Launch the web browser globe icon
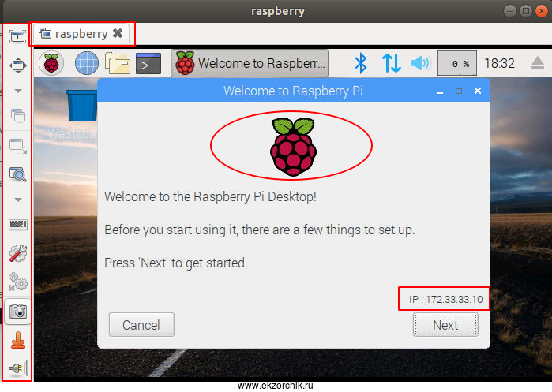Screen dimensions: 552x392 (x=87, y=63)
